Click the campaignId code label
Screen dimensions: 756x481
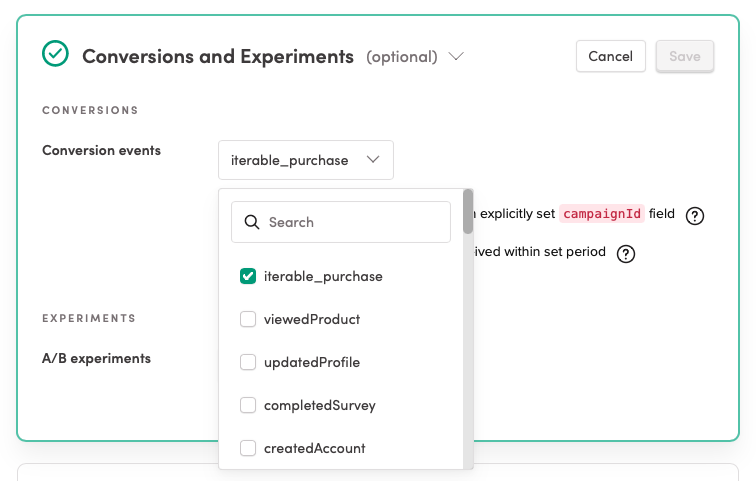click(602, 214)
